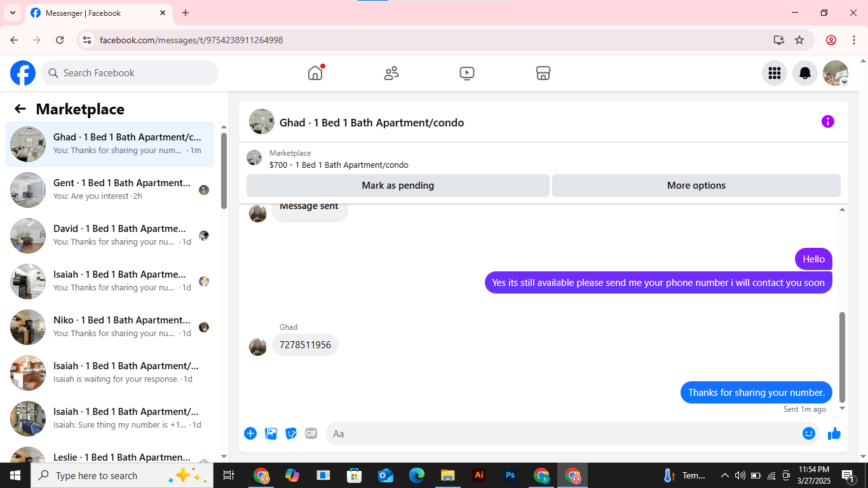Open Isaiah is waiting for your response chat
The width and height of the screenshot is (868, 488).
[109, 373]
